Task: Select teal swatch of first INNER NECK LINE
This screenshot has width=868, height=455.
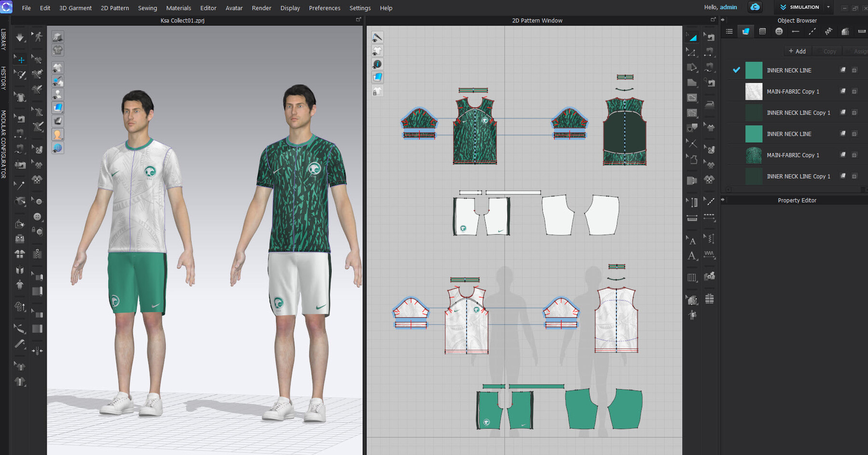Action: 754,70
